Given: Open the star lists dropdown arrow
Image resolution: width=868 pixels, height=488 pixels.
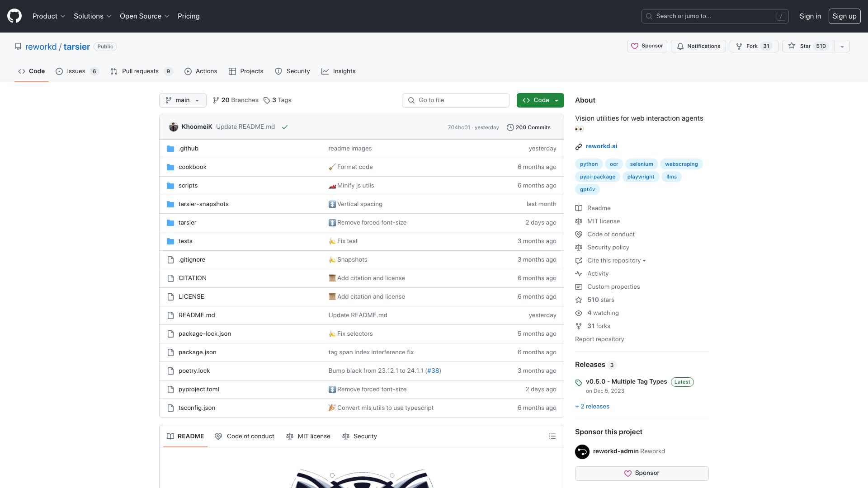Looking at the screenshot, I should [x=842, y=46].
